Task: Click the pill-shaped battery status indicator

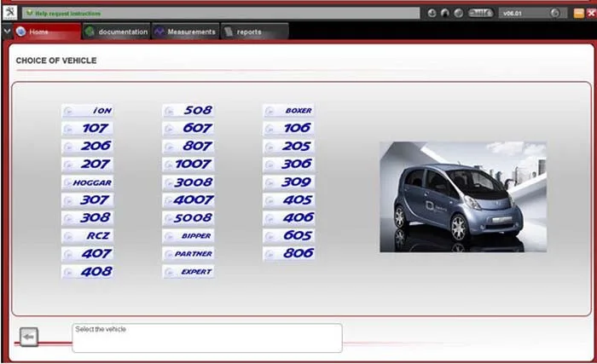Action: 480,13
